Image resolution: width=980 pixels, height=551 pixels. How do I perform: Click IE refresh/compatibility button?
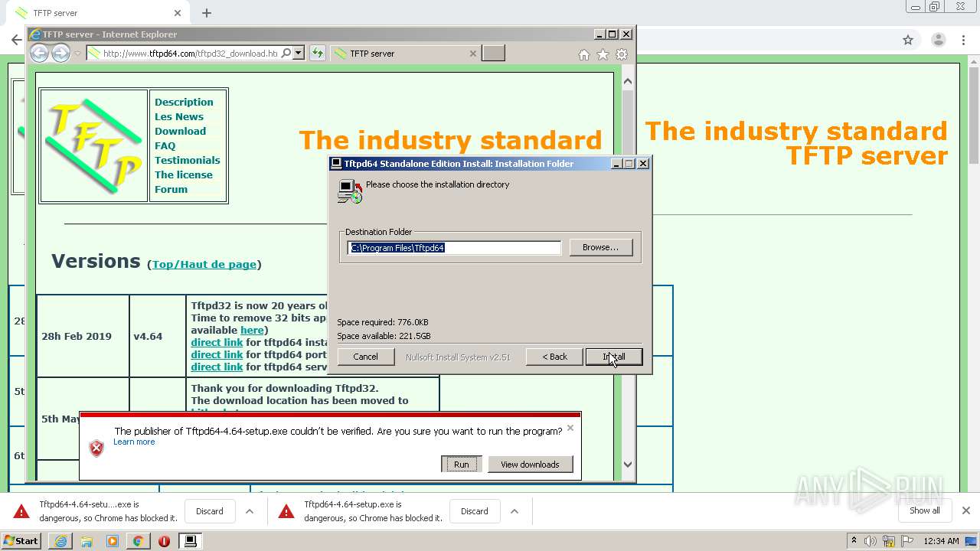click(317, 53)
